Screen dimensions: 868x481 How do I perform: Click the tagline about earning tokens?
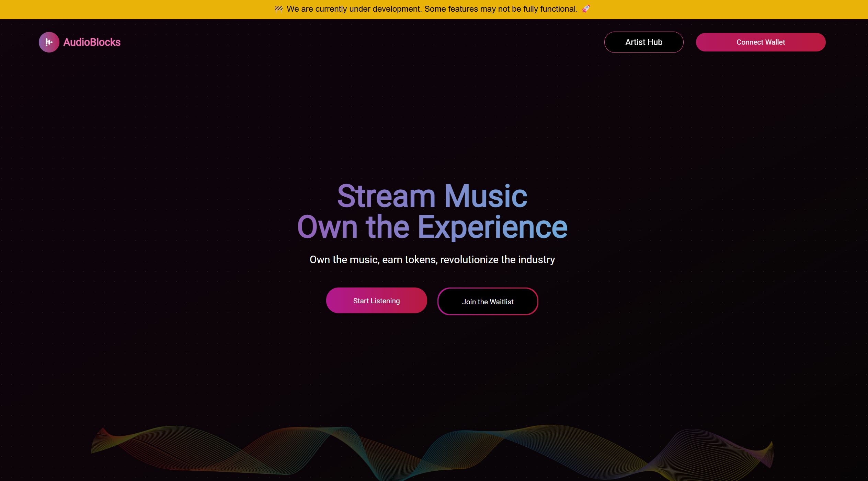pyautogui.click(x=432, y=260)
